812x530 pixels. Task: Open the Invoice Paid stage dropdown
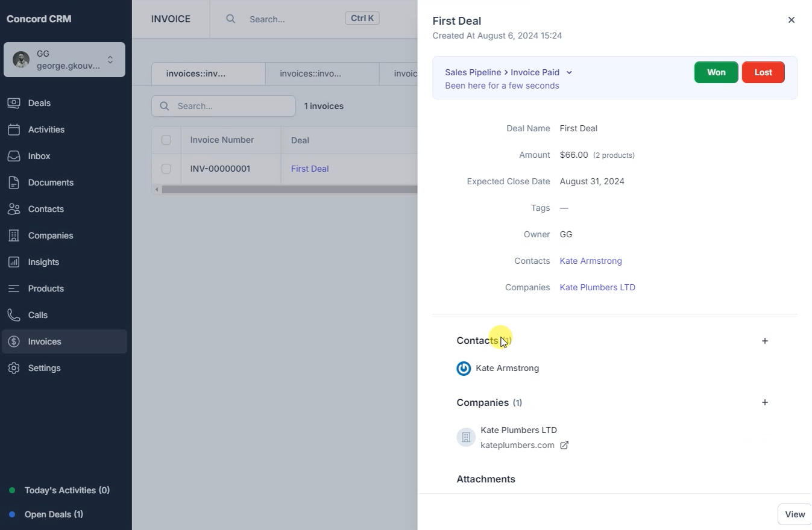click(x=569, y=72)
